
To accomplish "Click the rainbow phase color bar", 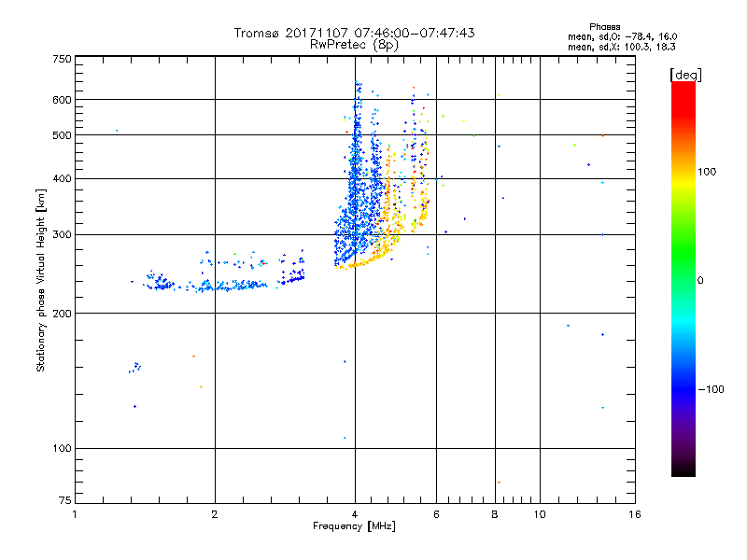I will pos(684,278).
